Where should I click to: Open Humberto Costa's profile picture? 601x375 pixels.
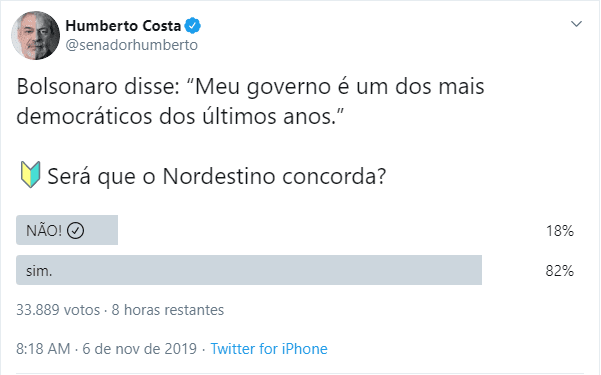click(36, 35)
